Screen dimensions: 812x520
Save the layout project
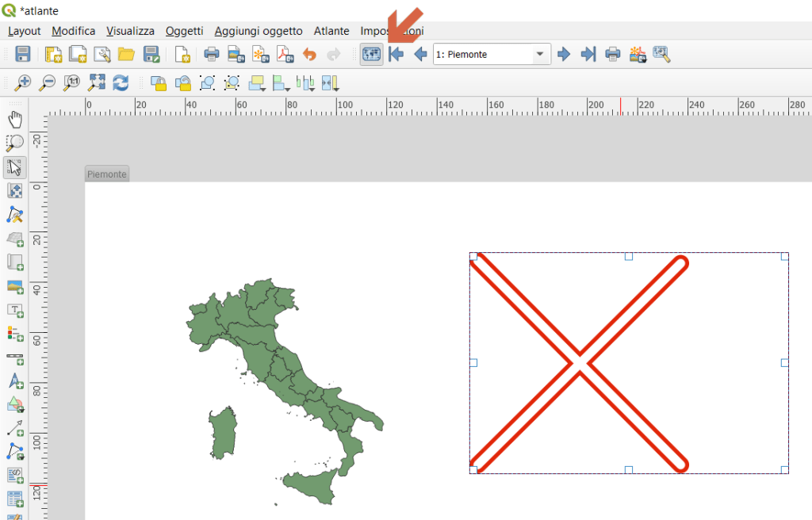(23, 55)
